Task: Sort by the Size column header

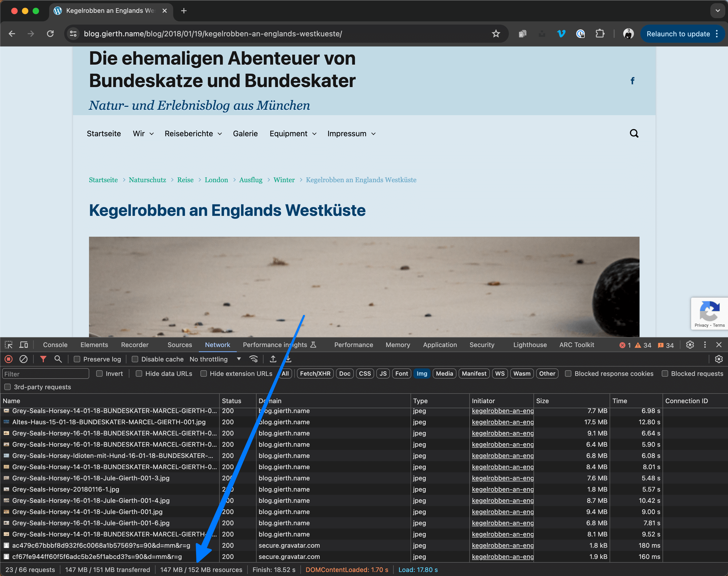Action: point(571,401)
